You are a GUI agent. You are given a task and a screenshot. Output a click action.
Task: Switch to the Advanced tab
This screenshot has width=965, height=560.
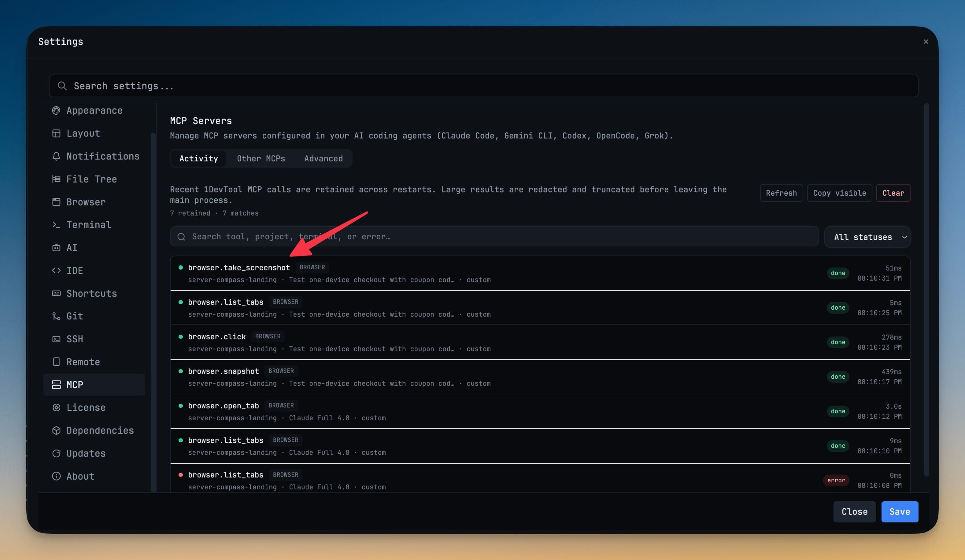point(323,158)
